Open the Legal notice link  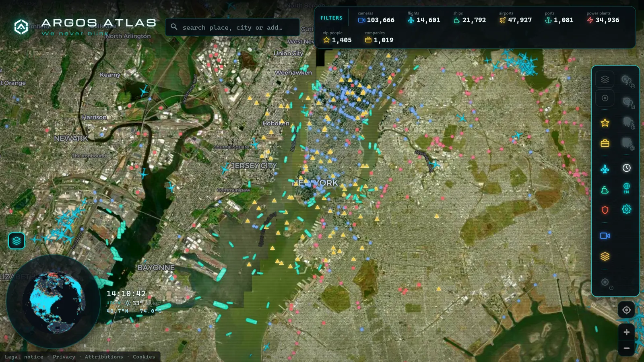pos(24,357)
